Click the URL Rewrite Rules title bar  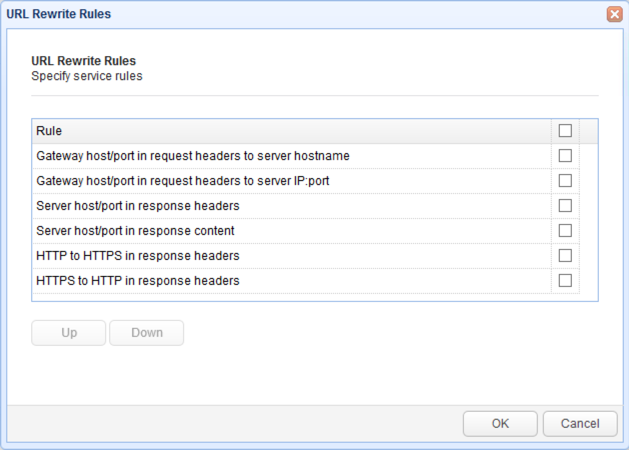[305, 14]
